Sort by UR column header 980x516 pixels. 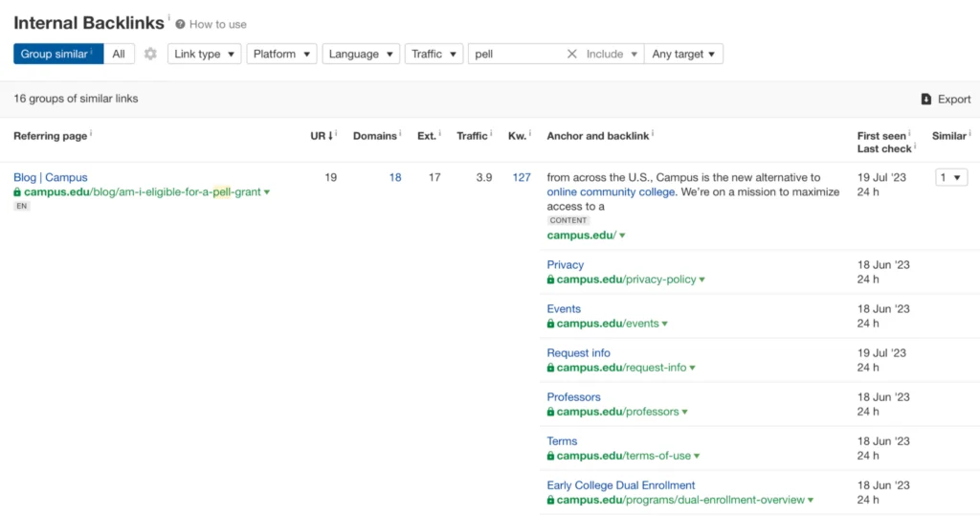[x=322, y=136]
